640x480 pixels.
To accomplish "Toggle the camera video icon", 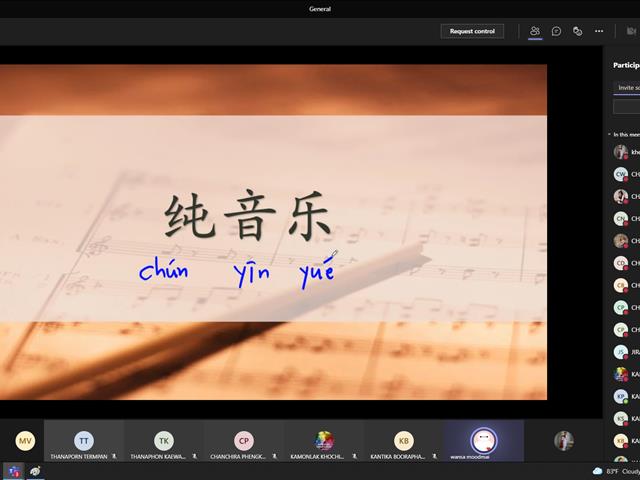I will pos(631,31).
